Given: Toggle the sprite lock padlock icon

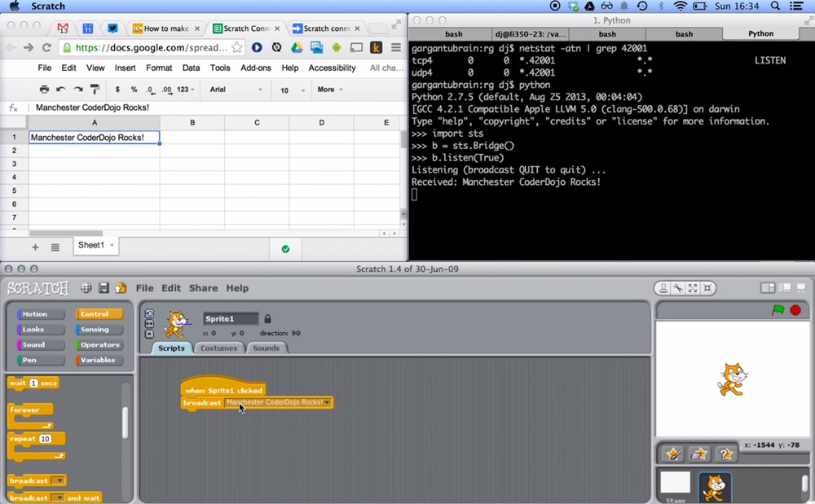Looking at the screenshot, I should (x=267, y=319).
